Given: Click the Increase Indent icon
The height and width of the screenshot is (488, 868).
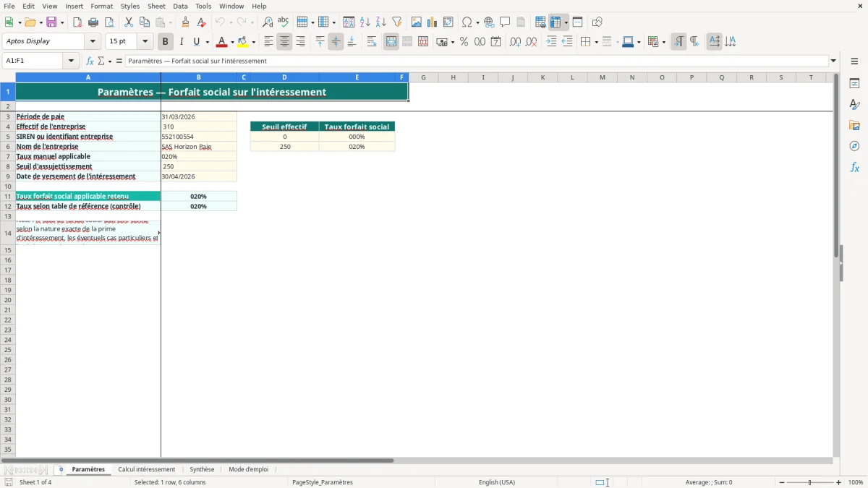Looking at the screenshot, I should pyautogui.click(x=551, y=42).
